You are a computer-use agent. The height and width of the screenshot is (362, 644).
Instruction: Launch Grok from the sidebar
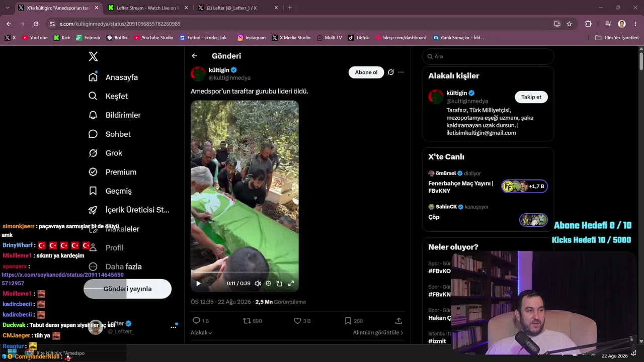click(x=105, y=153)
